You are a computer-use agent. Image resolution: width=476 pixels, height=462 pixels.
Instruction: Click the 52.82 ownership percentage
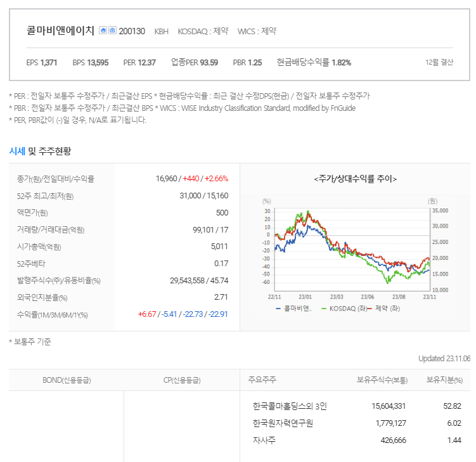click(x=452, y=406)
